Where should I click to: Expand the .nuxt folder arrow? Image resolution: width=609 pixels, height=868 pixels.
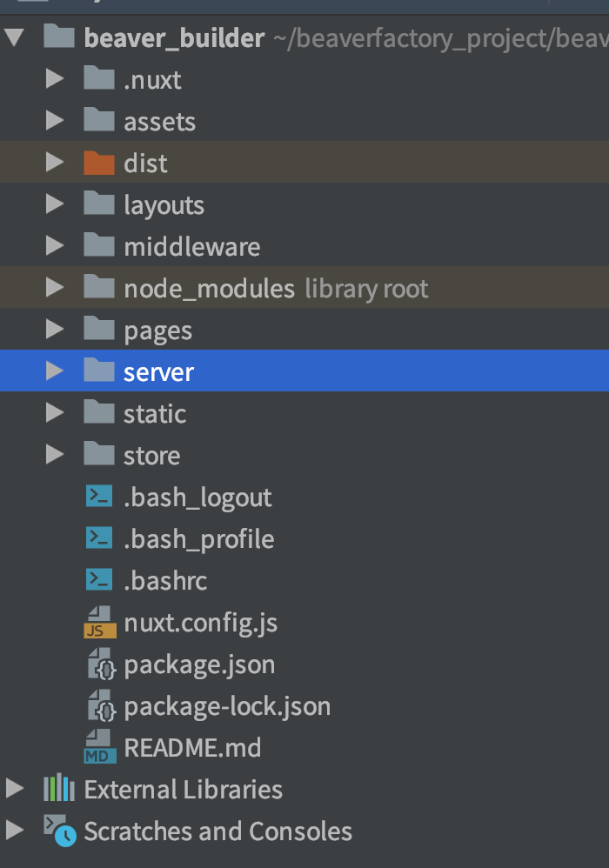(54, 79)
